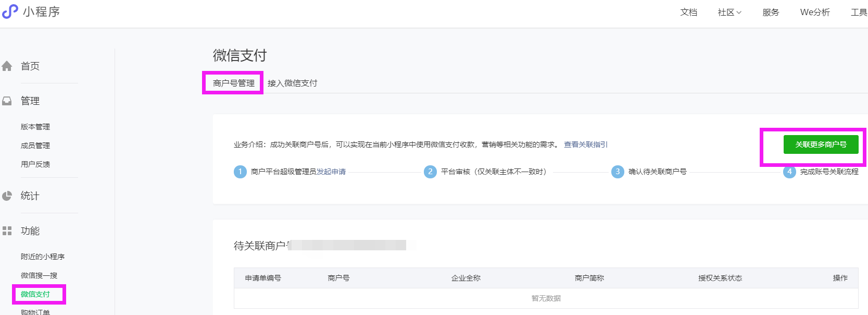Image resolution: width=868 pixels, height=315 pixels.
Task: Click the 商户号 column header
Action: point(338,278)
